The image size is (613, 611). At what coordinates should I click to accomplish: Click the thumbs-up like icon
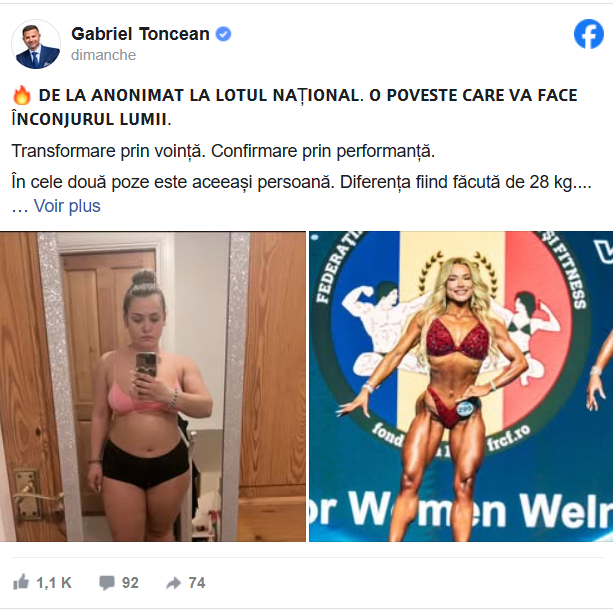21,582
